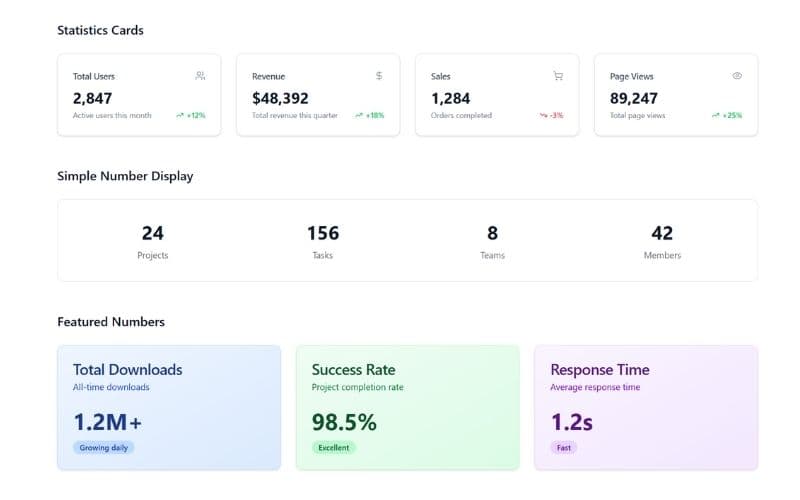Click the upward trend arrow beside +18%
The image size is (800, 500).
(x=359, y=116)
